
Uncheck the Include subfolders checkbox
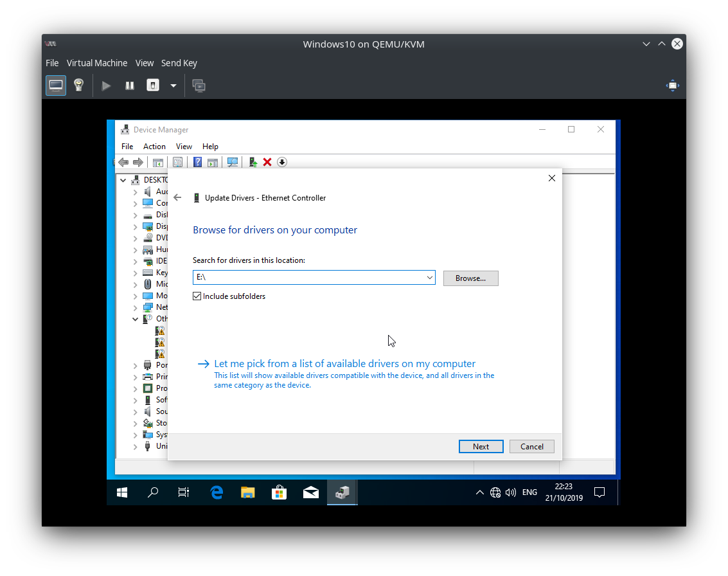pyautogui.click(x=197, y=296)
